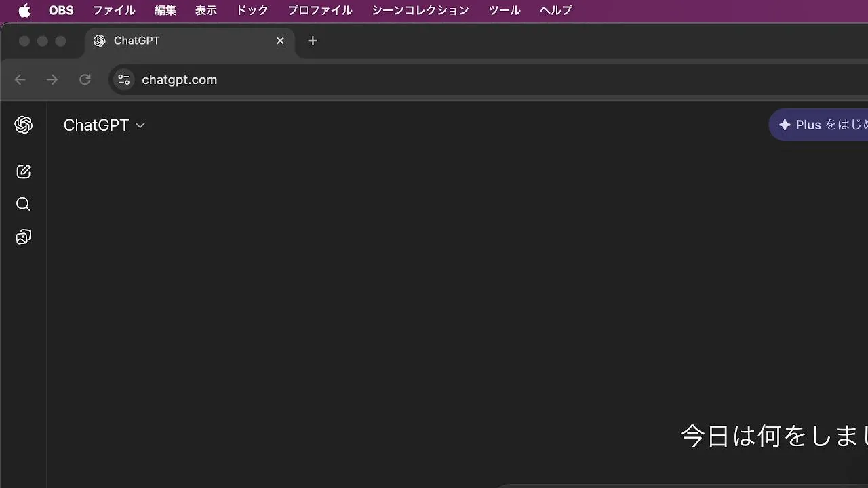Screen dimensions: 868x488
Task: Click the Plus をはじめる upgrade button
Action: [x=818, y=125]
